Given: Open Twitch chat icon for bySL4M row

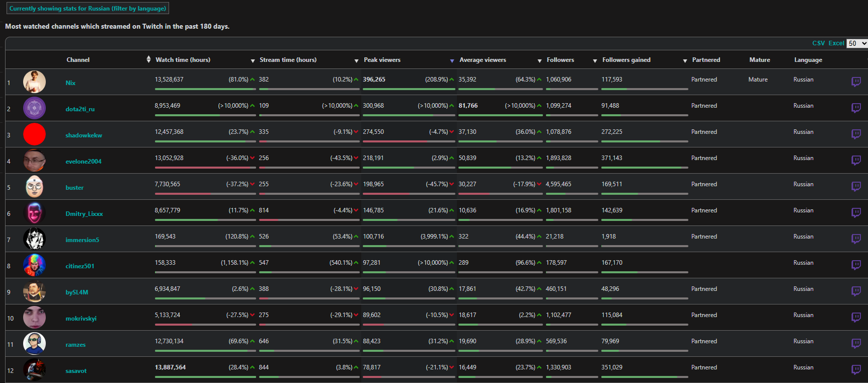Looking at the screenshot, I should pos(856,291).
